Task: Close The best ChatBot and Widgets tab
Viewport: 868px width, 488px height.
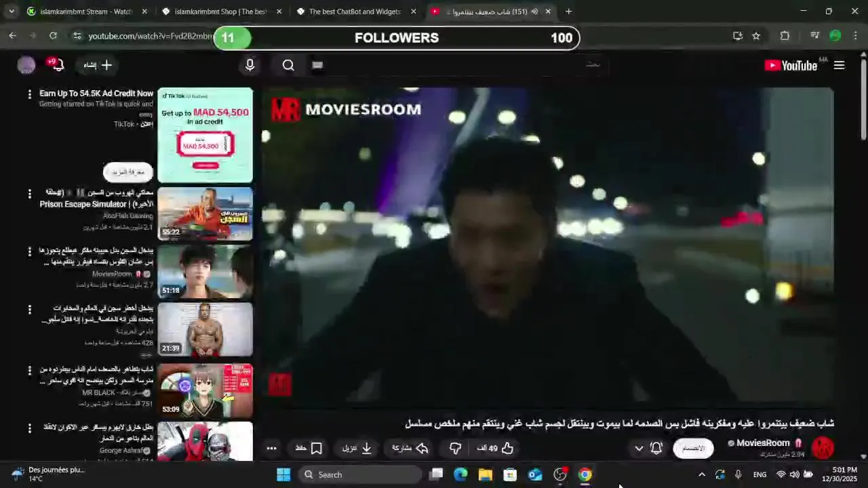Action: (414, 12)
